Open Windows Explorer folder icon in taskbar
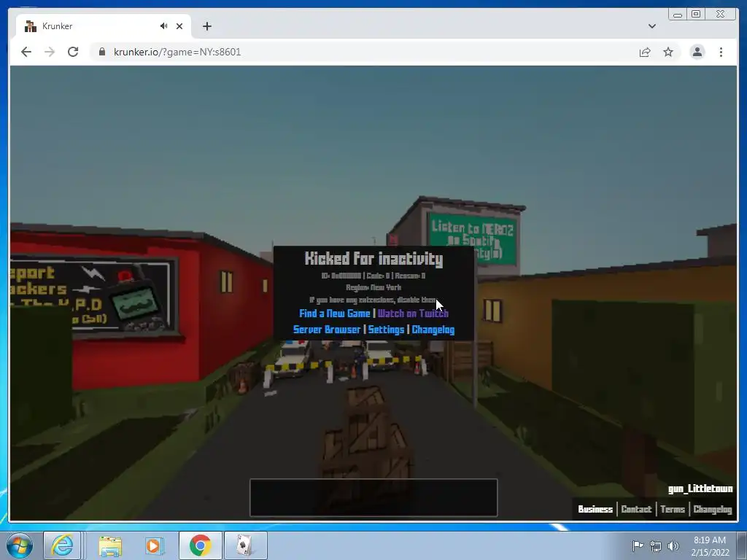This screenshot has height=560, width=747. click(x=110, y=545)
